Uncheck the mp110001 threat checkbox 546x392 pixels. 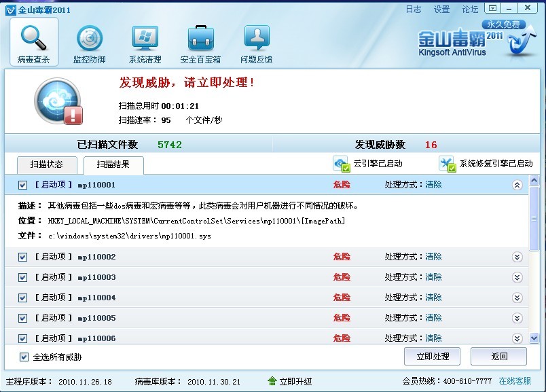tap(22, 185)
